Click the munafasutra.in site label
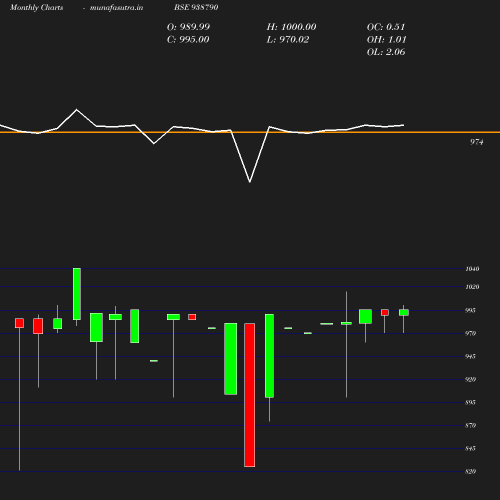The width and height of the screenshot is (500, 500). 116,8
